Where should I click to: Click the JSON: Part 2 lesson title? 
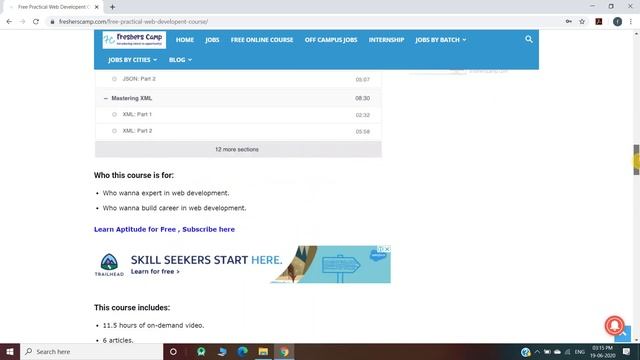pos(139,79)
